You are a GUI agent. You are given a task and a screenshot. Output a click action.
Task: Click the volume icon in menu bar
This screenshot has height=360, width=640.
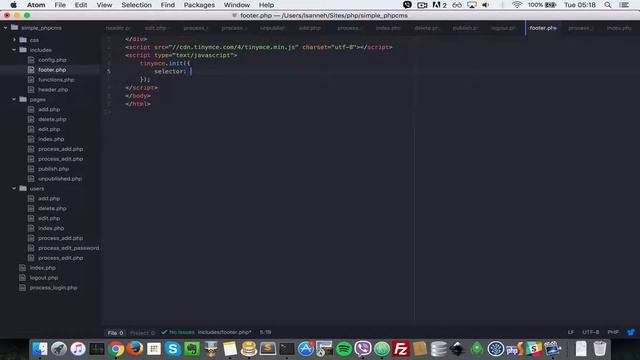click(486, 5)
